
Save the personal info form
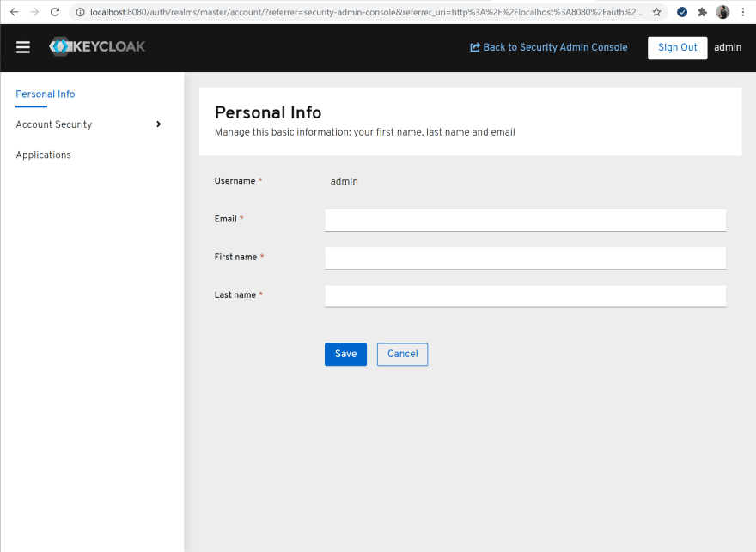[345, 354]
